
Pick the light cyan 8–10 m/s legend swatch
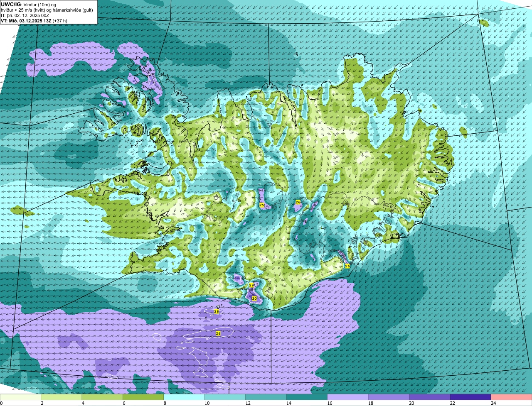185,397
